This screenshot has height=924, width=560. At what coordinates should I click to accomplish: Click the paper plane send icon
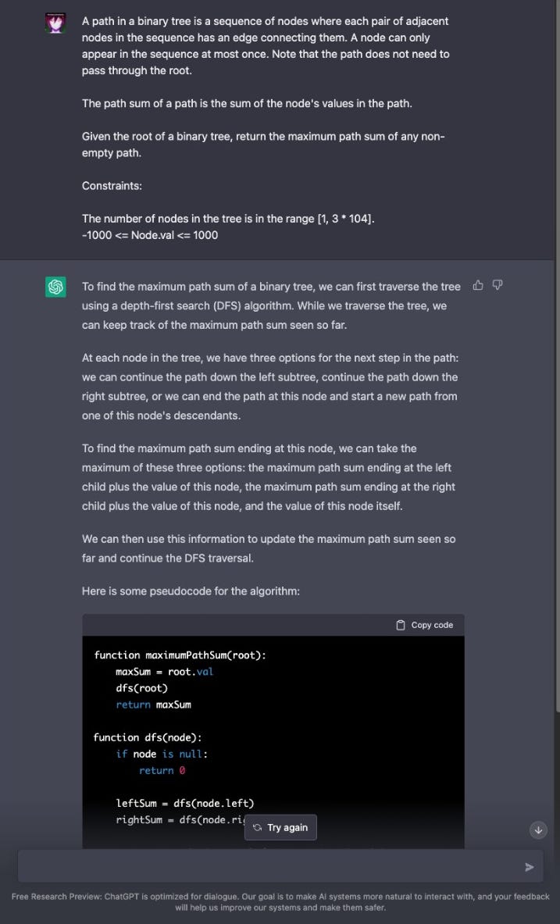pyautogui.click(x=530, y=867)
